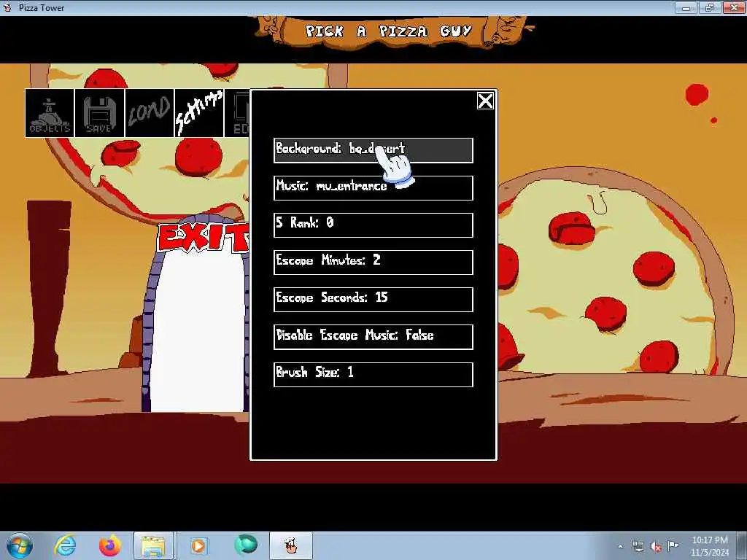The height and width of the screenshot is (560, 747).
Task: Click the EXIT door in level
Action: 196,314
